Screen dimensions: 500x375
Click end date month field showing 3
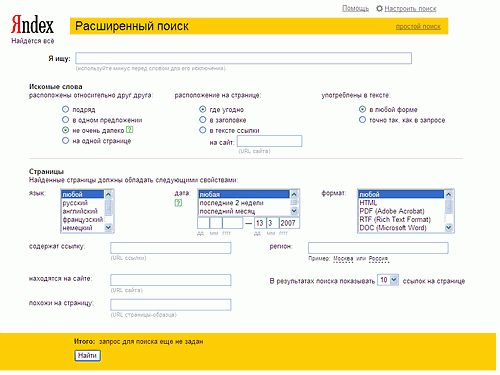pyautogui.click(x=272, y=223)
